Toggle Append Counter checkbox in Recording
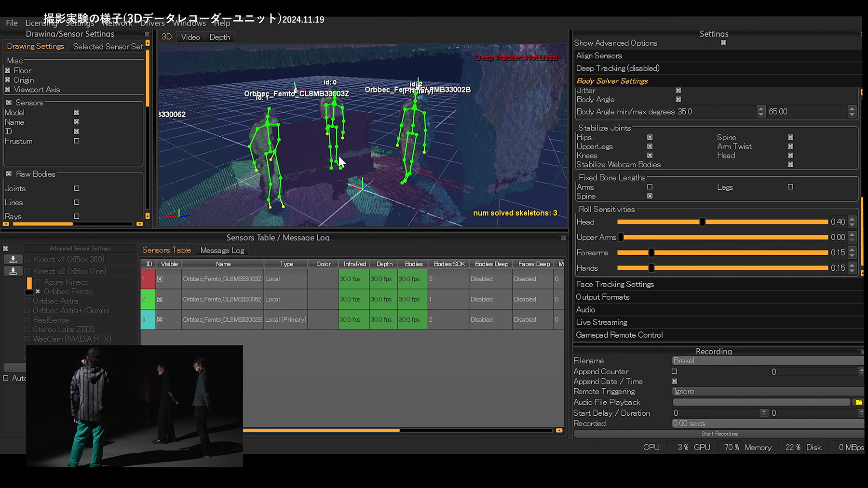Screen dimensions: 868x488 (674, 371)
